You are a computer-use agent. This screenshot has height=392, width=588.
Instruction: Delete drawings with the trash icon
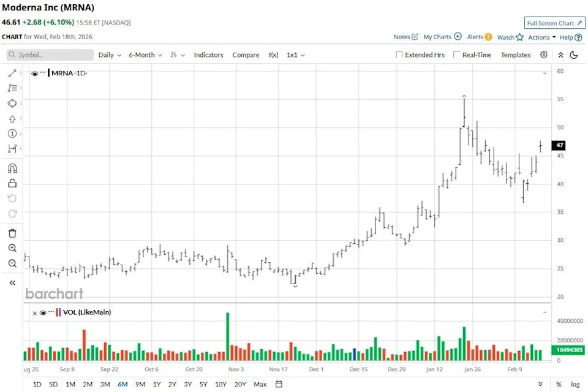click(x=12, y=233)
